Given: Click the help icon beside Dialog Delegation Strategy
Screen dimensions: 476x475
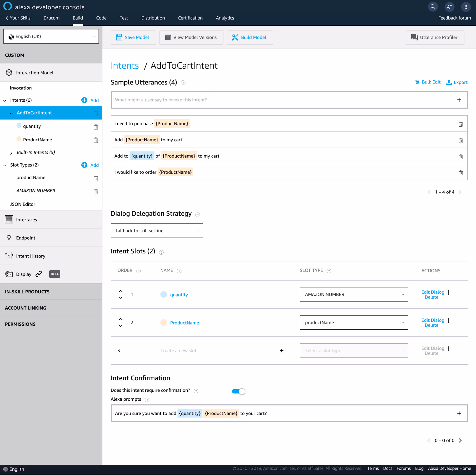Looking at the screenshot, I should click(198, 215).
